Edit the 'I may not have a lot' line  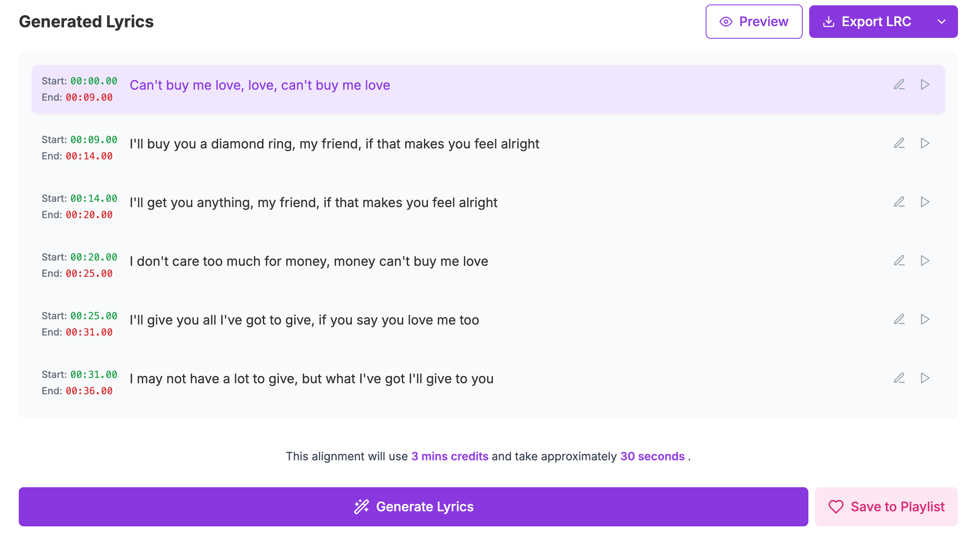899,378
